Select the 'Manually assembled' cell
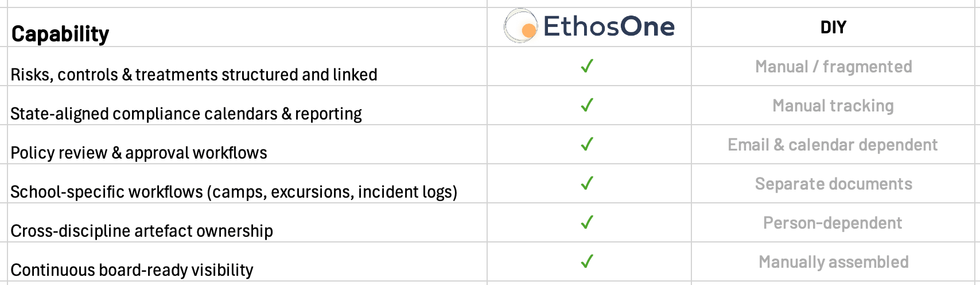 pyautogui.click(x=833, y=262)
